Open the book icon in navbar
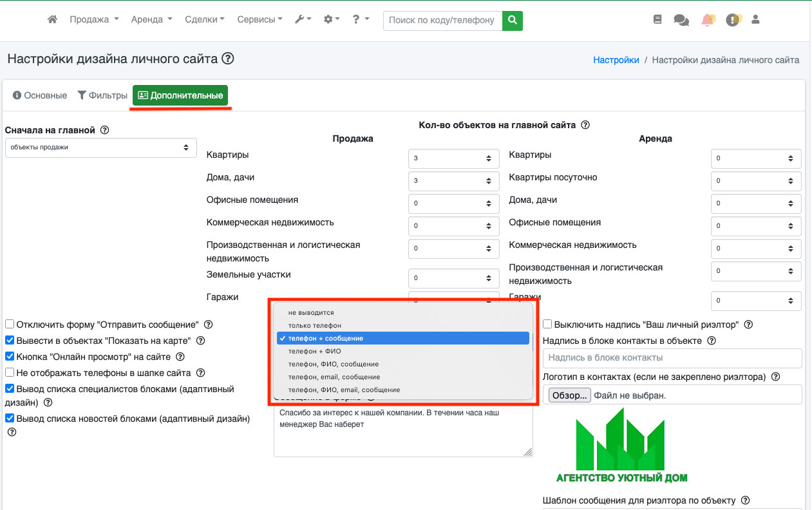The height and width of the screenshot is (510, 812). point(657,20)
